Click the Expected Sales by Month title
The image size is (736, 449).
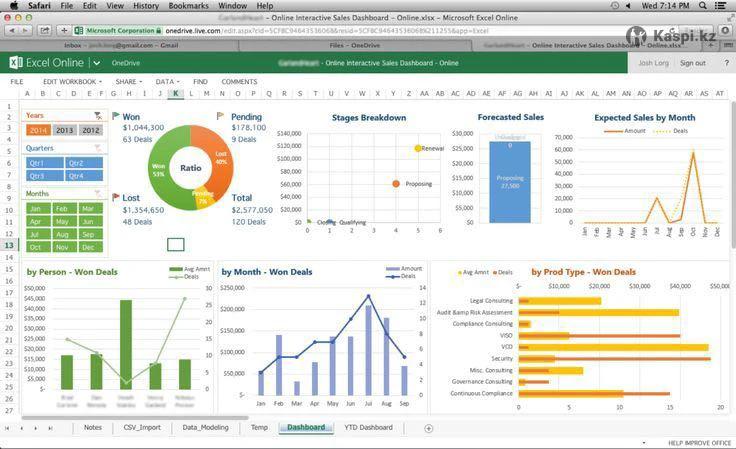point(644,117)
